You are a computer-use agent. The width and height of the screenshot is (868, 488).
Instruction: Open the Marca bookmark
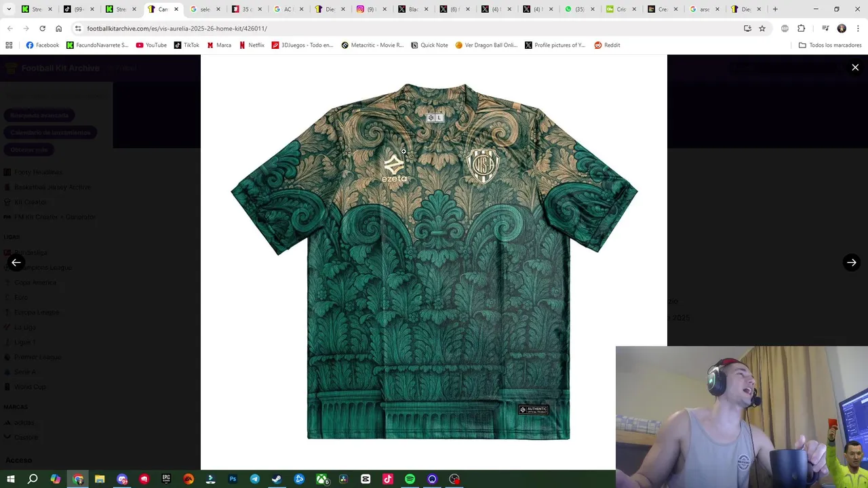point(219,45)
